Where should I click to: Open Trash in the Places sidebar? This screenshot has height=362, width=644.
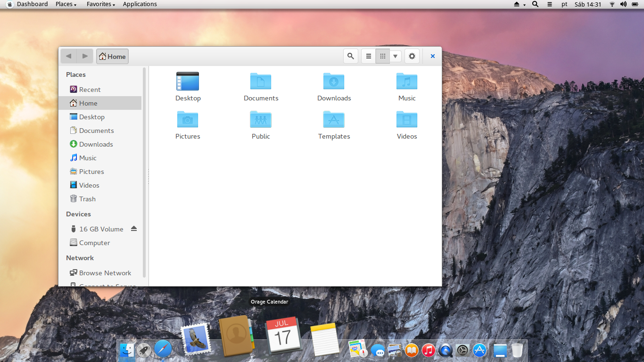point(100,199)
